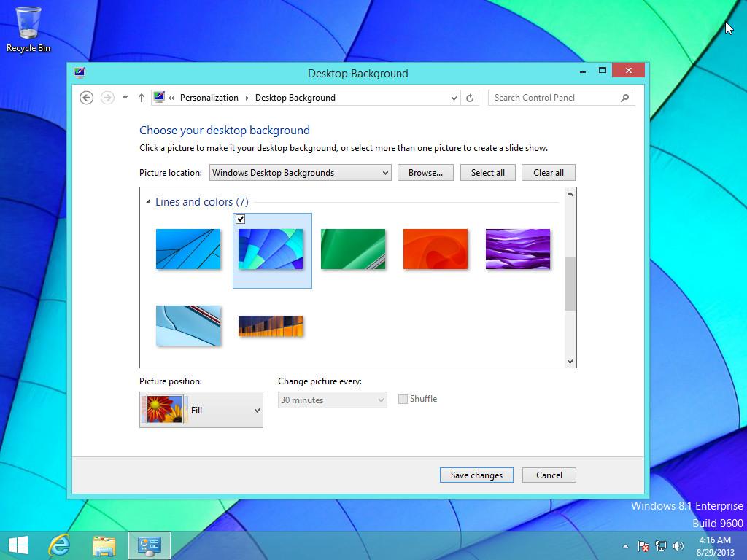Open the Change picture every dropdown

[x=332, y=400]
